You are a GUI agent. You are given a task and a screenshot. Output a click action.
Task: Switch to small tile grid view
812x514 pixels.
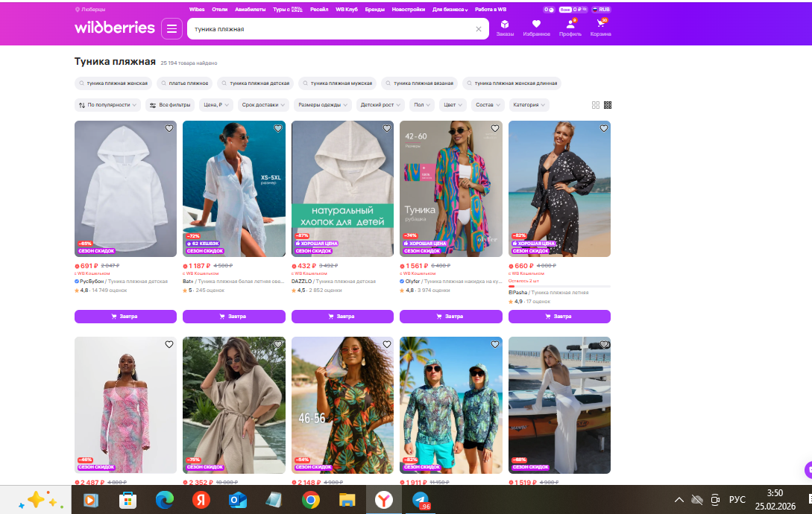[x=608, y=105]
